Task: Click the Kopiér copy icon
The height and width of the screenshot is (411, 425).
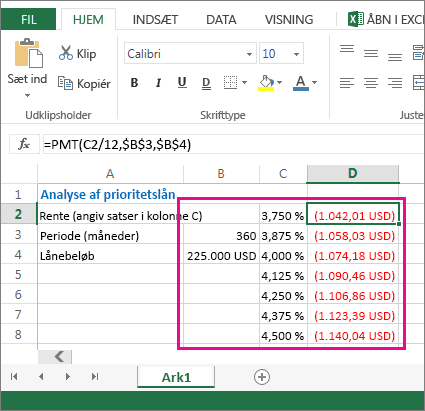Action: click(x=65, y=83)
